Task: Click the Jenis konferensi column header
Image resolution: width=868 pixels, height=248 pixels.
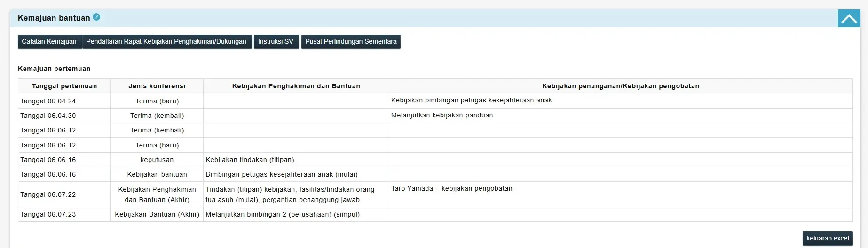Action: coord(157,86)
